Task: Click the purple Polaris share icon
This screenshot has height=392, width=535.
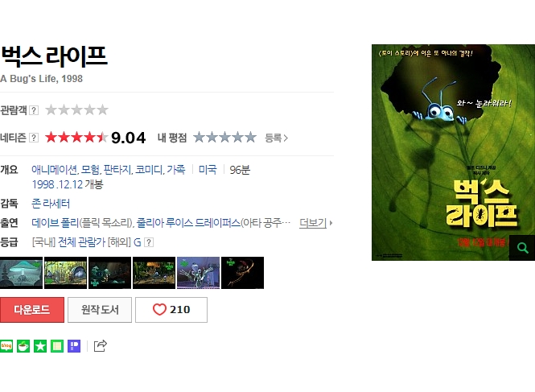Action: (74, 346)
